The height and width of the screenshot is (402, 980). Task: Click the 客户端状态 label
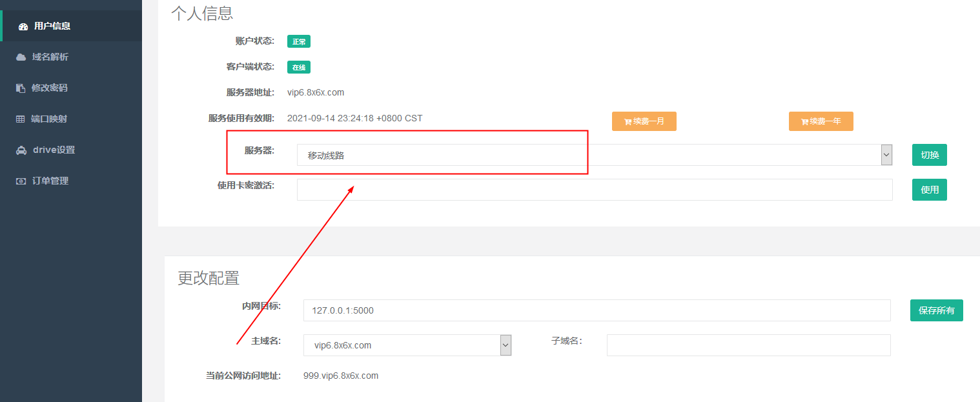[250, 66]
